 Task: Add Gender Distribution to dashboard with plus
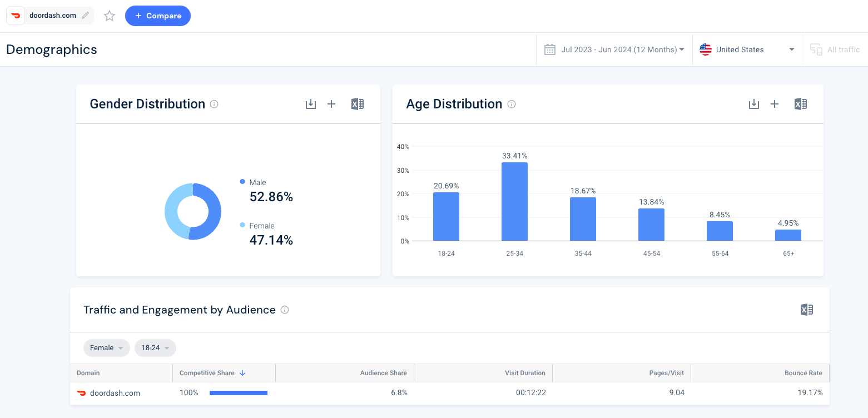(x=331, y=104)
